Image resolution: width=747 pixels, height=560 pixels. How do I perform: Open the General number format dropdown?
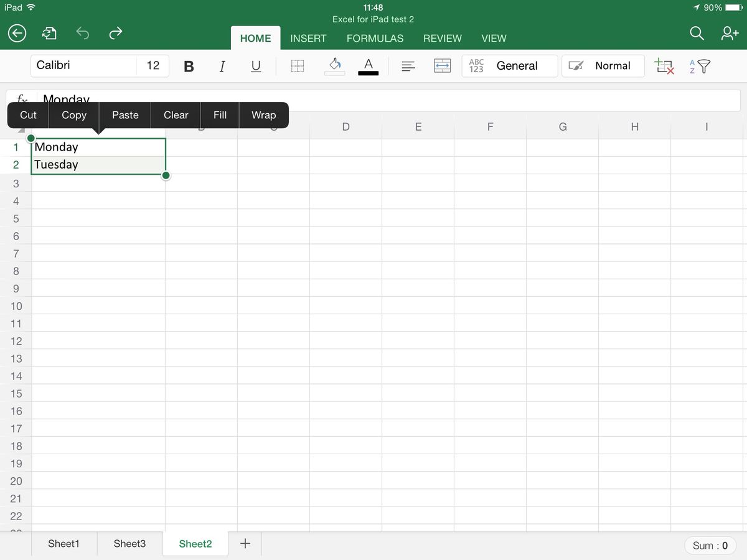point(509,66)
